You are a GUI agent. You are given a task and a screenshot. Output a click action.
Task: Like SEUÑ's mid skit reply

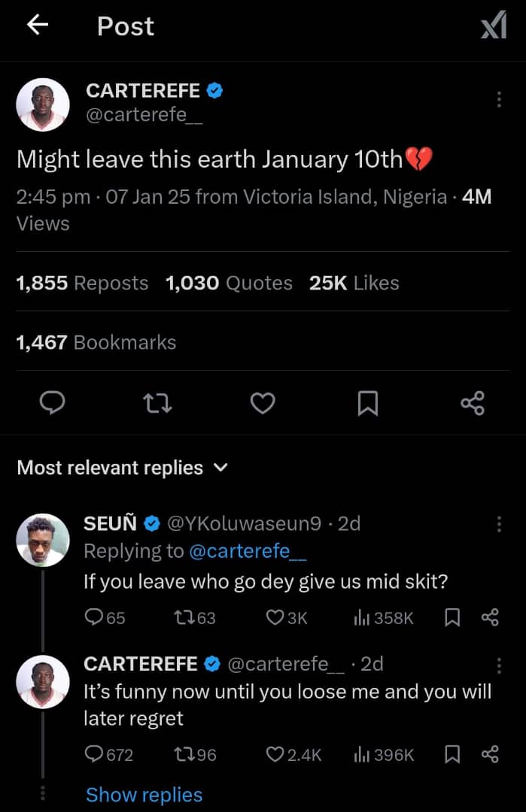point(275,617)
